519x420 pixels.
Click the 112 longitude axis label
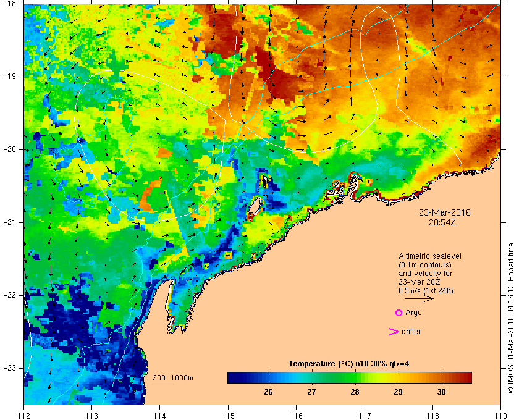[x=24, y=415]
